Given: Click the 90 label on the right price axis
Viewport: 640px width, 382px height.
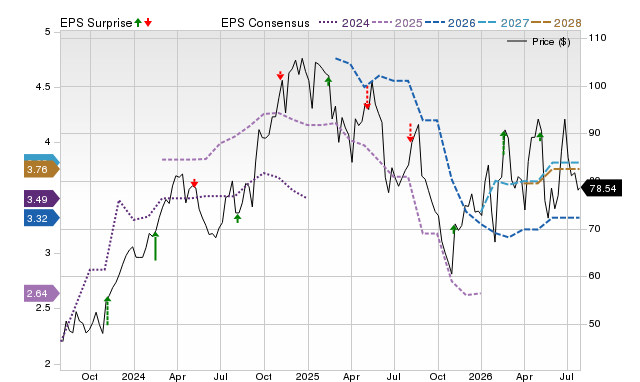Looking at the screenshot, I should click(594, 133).
